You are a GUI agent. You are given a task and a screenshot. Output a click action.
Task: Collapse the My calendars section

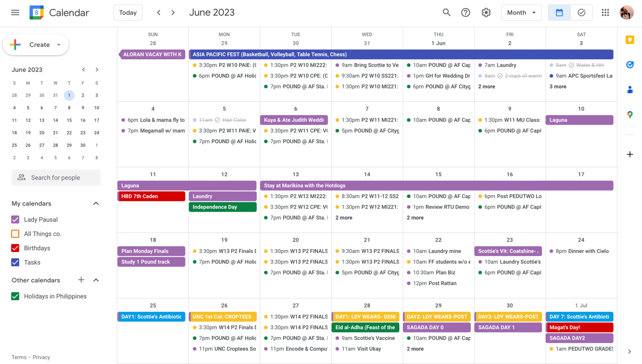[x=96, y=203]
